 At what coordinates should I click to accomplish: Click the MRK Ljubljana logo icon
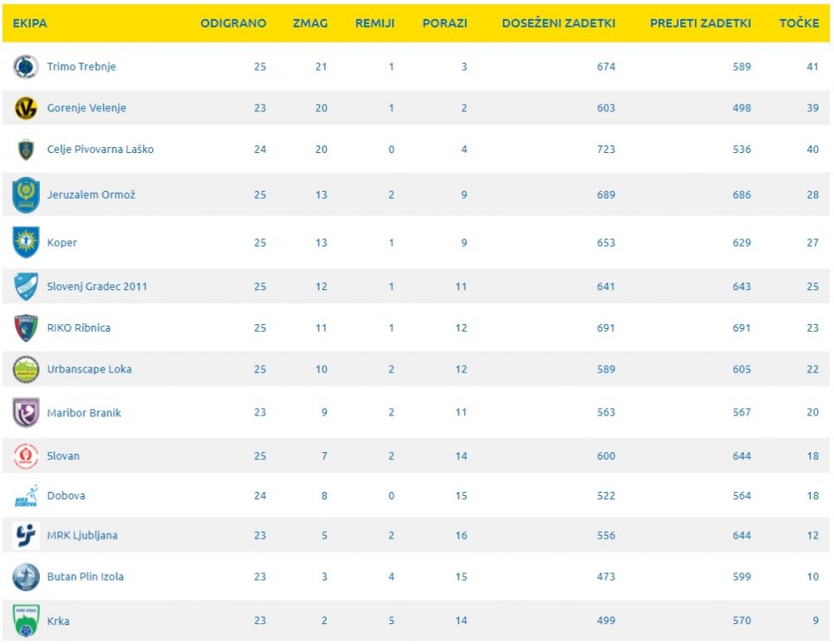click(26, 535)
